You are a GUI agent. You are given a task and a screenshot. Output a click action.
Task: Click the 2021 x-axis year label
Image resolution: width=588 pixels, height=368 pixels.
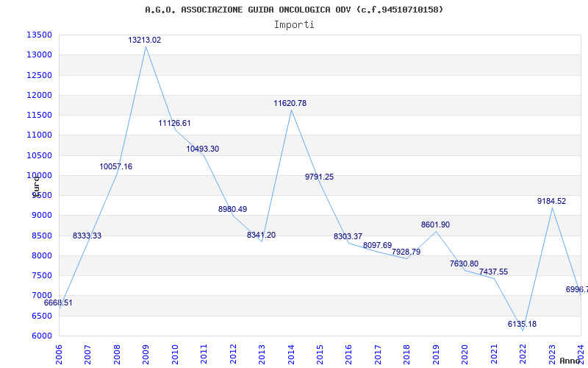[494, 355]
